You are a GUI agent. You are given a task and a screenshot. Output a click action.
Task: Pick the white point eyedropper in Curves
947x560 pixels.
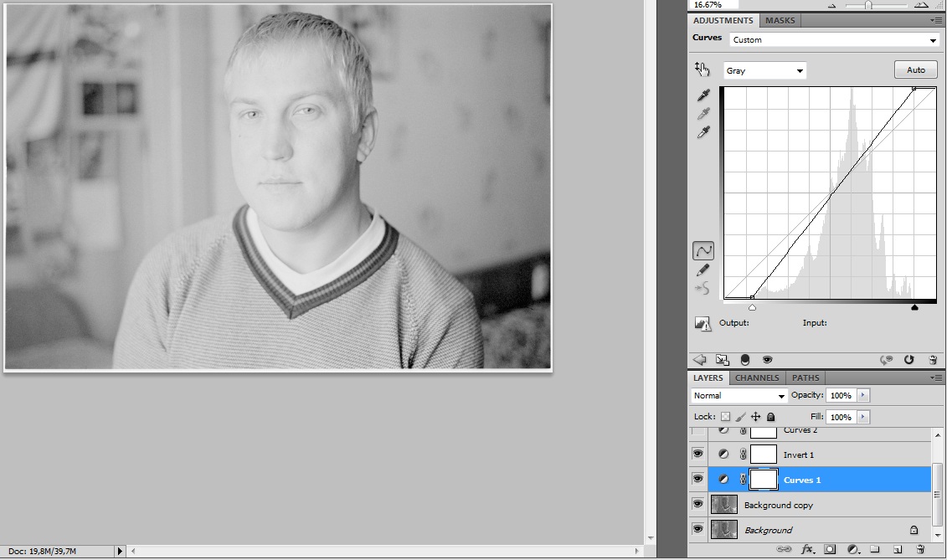(703, 132)
